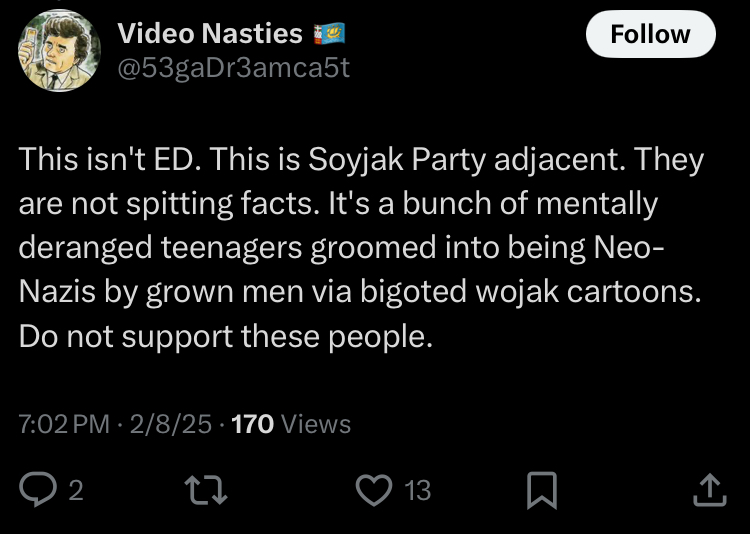Open the share menu with upload arrow icon
The width and height of the screenshot is (750, 534).
coord(710,490)
